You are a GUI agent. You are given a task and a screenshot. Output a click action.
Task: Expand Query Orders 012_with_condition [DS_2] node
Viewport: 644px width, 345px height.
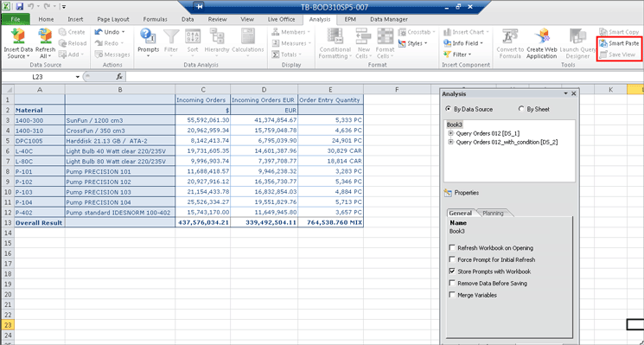pos(451,142)
